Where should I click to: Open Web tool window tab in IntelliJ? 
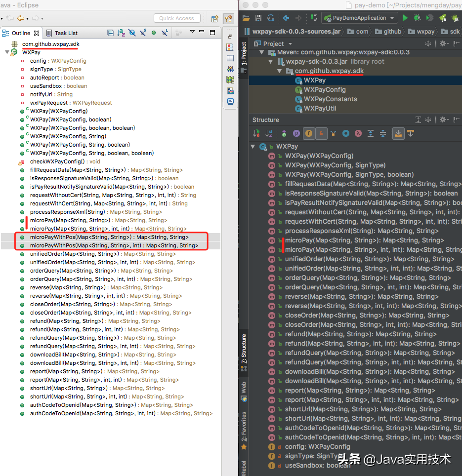pos(244,391)
